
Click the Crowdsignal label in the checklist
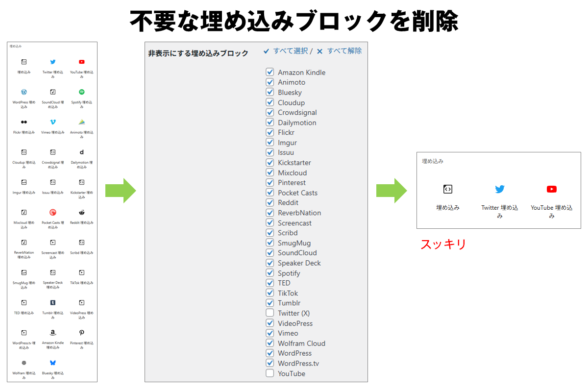coord(297,112)
